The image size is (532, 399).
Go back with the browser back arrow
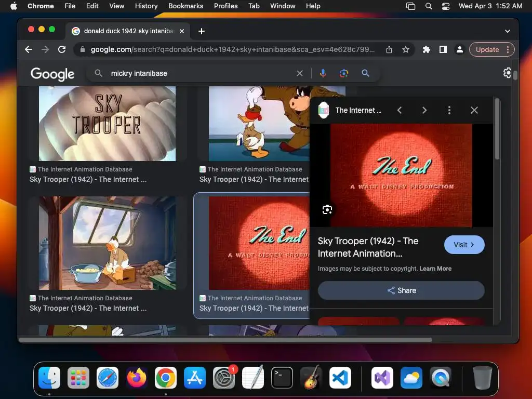click(29, 49)
